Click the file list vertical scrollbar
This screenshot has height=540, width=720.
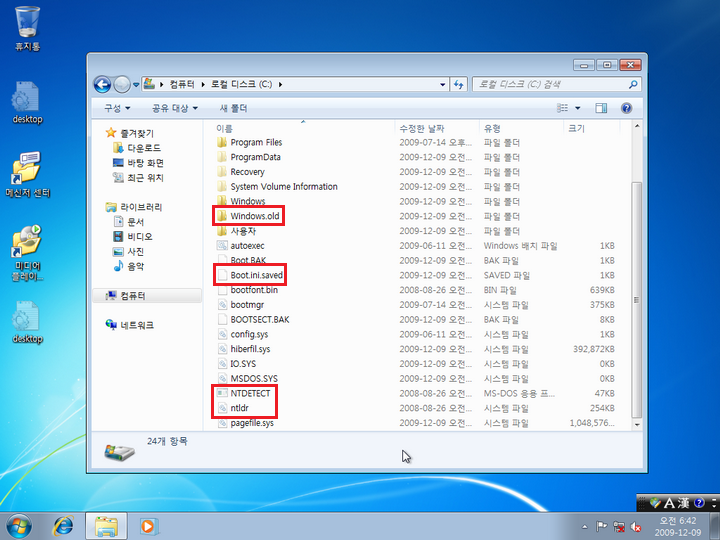[x=637, y=299]
